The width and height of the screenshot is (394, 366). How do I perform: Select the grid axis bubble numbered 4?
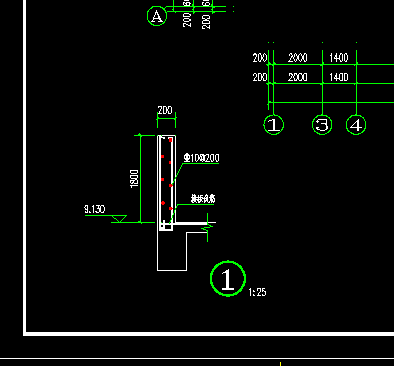tap(356, 125)
